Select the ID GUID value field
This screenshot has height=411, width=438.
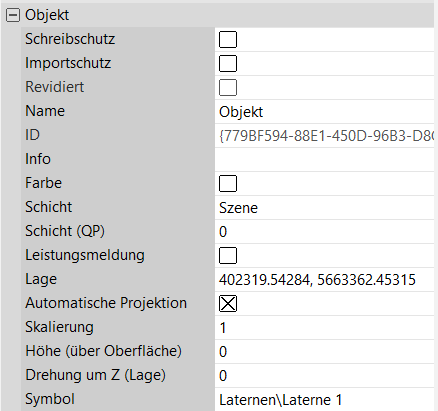tap(324, 136)
